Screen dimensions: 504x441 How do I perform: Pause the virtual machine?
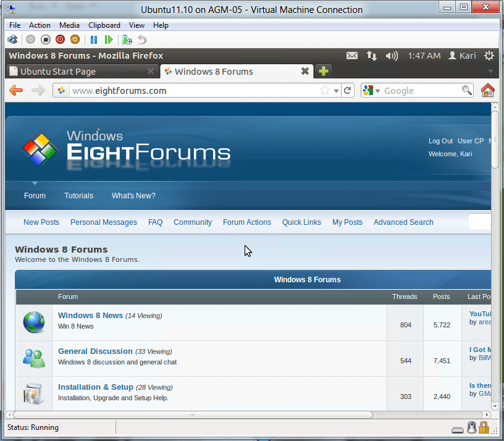[x=93, y=40]
